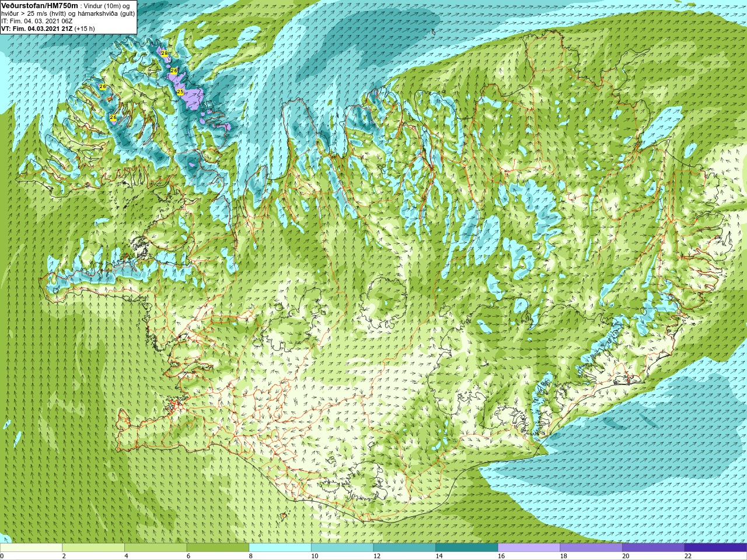The width and height of the screenshot is (747, 560).
Task: Click the title text Veðurstofan/HM750m
Action: [x=40, y=5]
